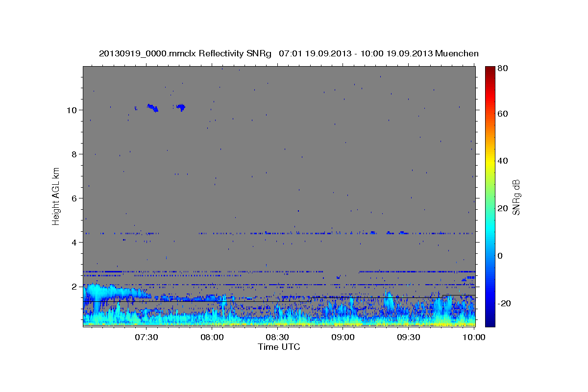Click the dark red top of colorbar

(490, 70)
